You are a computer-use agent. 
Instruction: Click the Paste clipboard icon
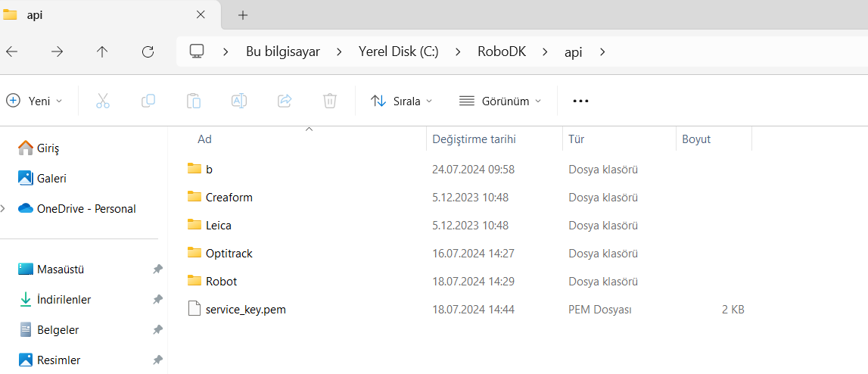click(194, 101)
